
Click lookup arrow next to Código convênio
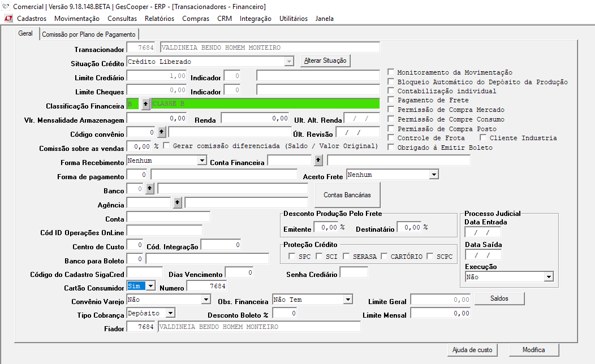pos(161,132)
